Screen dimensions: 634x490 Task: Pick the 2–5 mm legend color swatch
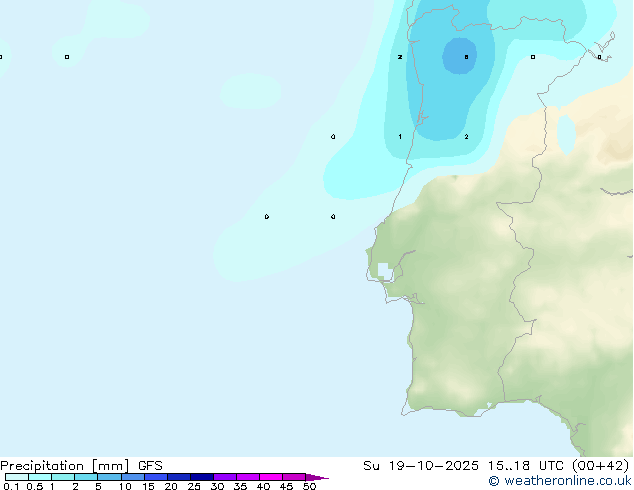tap(86, 477)
